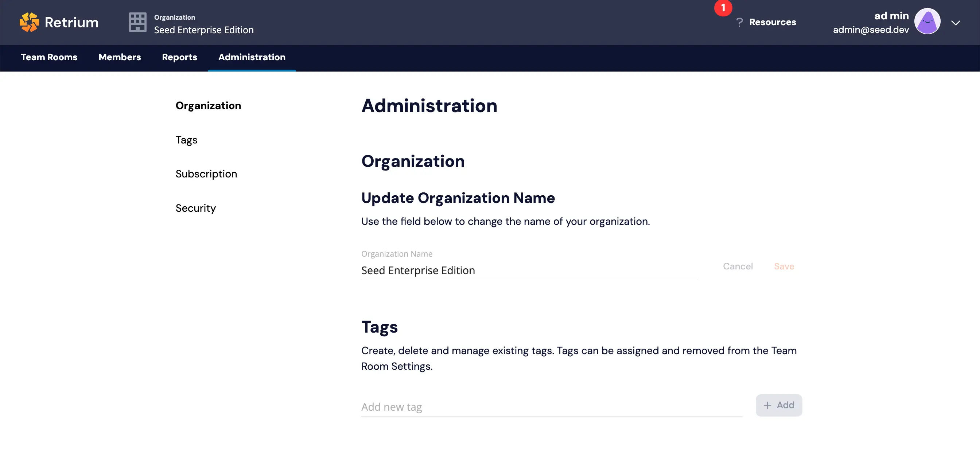The image size is (980, 460).
Task: Click the organization building icon
Action: pyautogui.click(x=137, y=23)
